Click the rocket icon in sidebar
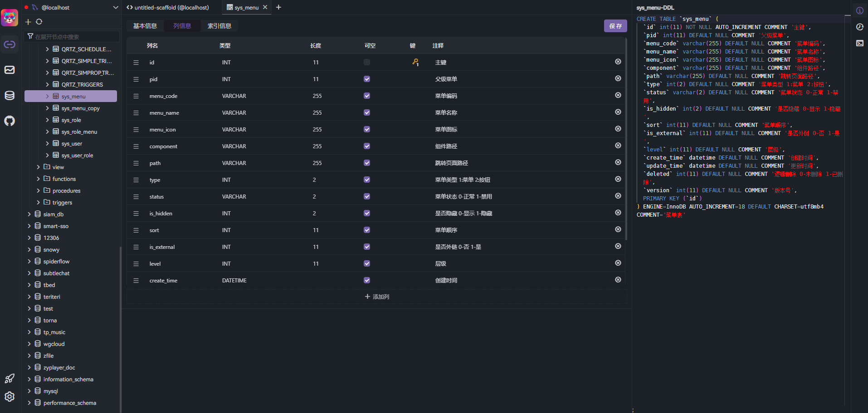 click(10, 379)
